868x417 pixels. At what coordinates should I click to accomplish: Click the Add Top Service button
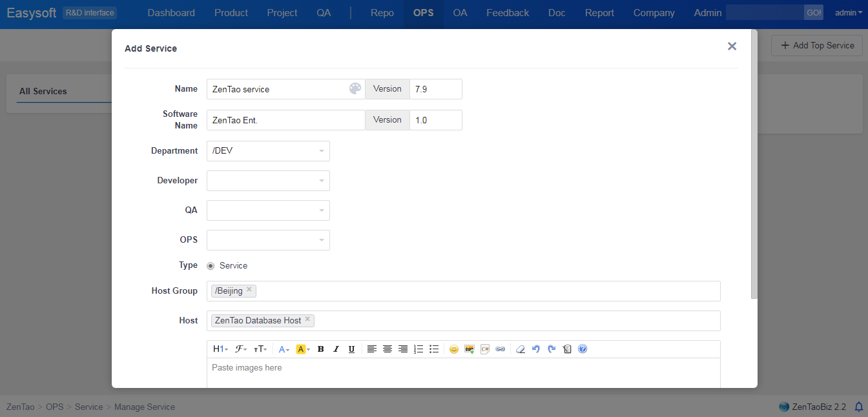click(817, 45)
